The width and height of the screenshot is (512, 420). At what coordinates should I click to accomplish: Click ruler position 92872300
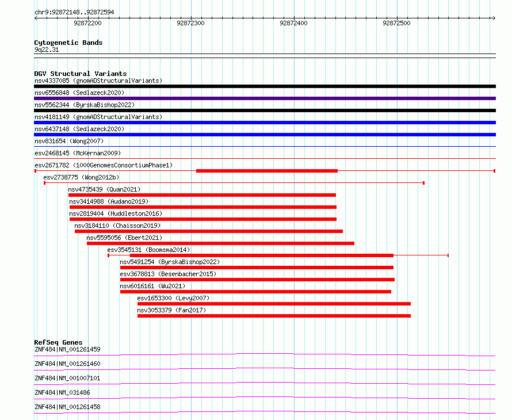190,23
